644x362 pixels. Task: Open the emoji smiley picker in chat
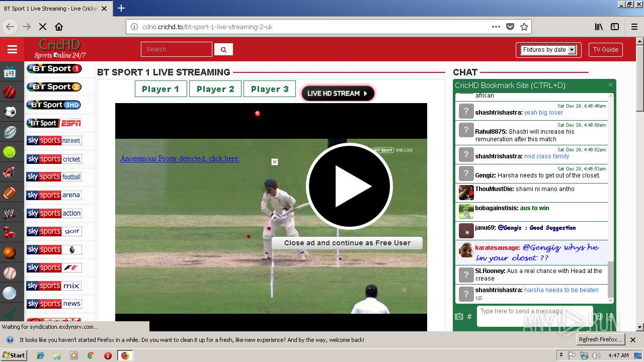(x=599, y=316)
